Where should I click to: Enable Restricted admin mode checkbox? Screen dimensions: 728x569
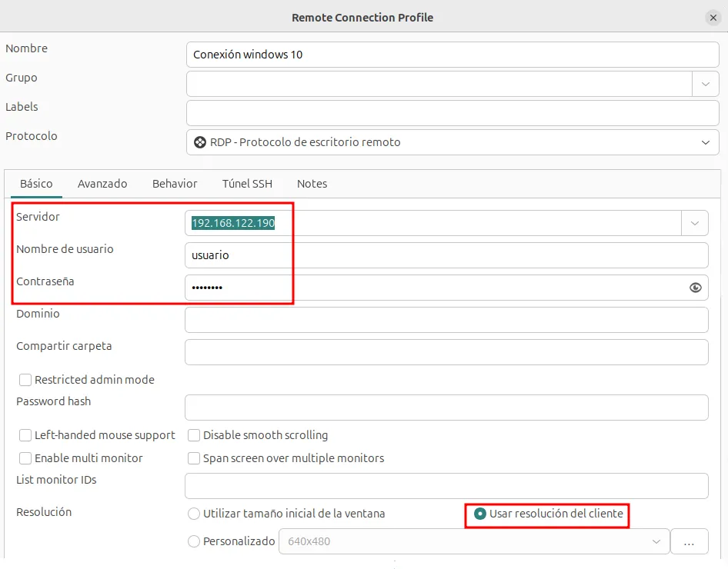[x=25, y=380]
